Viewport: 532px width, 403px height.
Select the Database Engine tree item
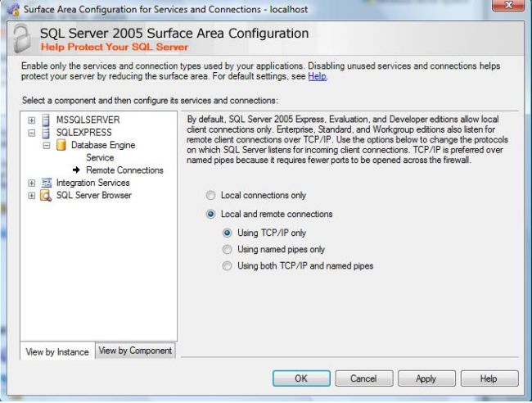pyautogui.click(x=103, y=145)
